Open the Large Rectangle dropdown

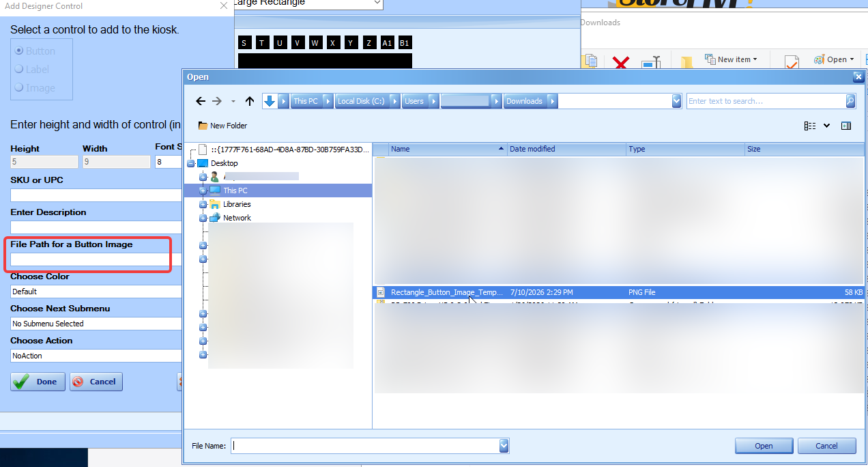pos(377,3)
